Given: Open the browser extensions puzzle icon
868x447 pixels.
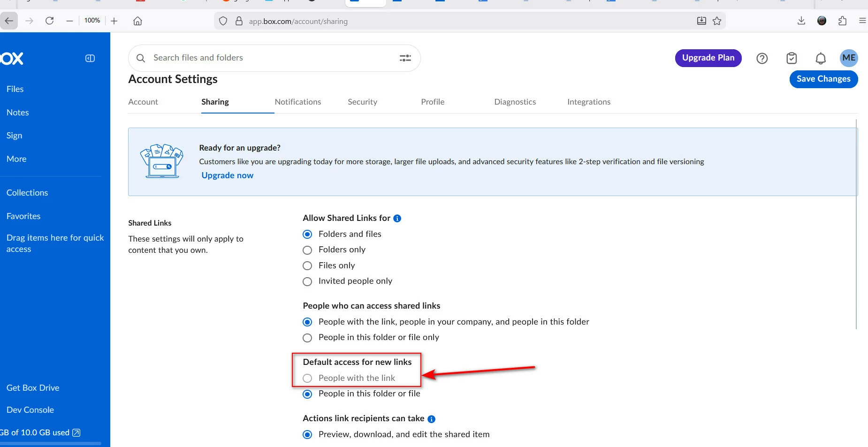Looking at the screenshot, I should 842,21.
